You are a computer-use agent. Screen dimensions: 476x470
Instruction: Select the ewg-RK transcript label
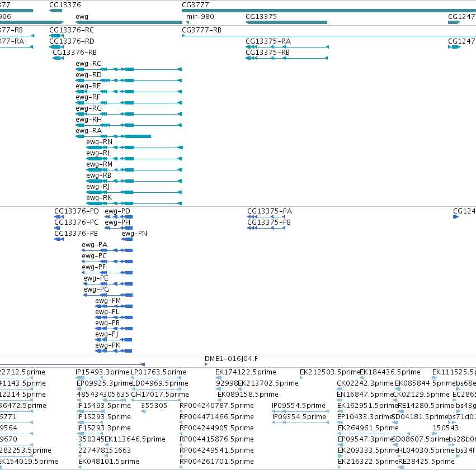tap(99, 198)
